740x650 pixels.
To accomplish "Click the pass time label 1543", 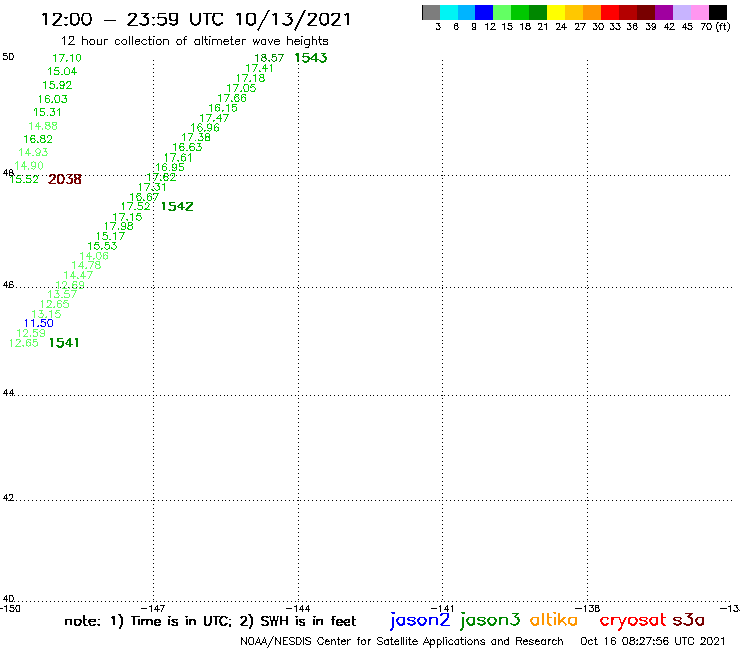I will tap(311, 58).
